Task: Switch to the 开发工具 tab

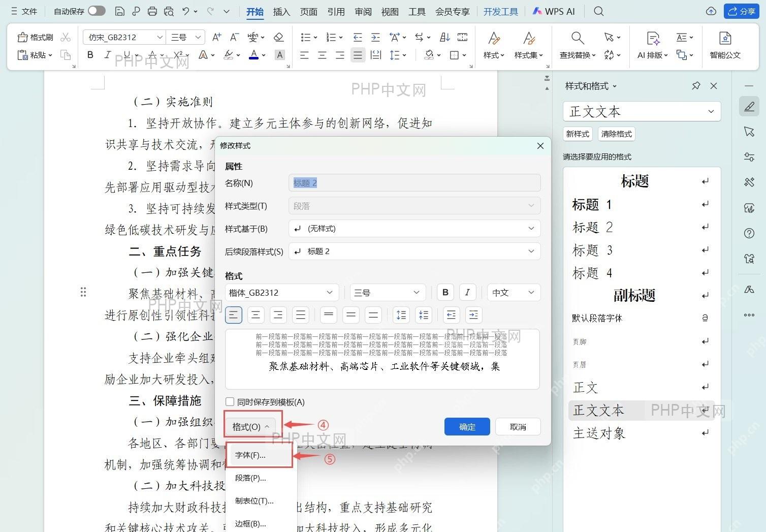Action: [x=500, y=11]
